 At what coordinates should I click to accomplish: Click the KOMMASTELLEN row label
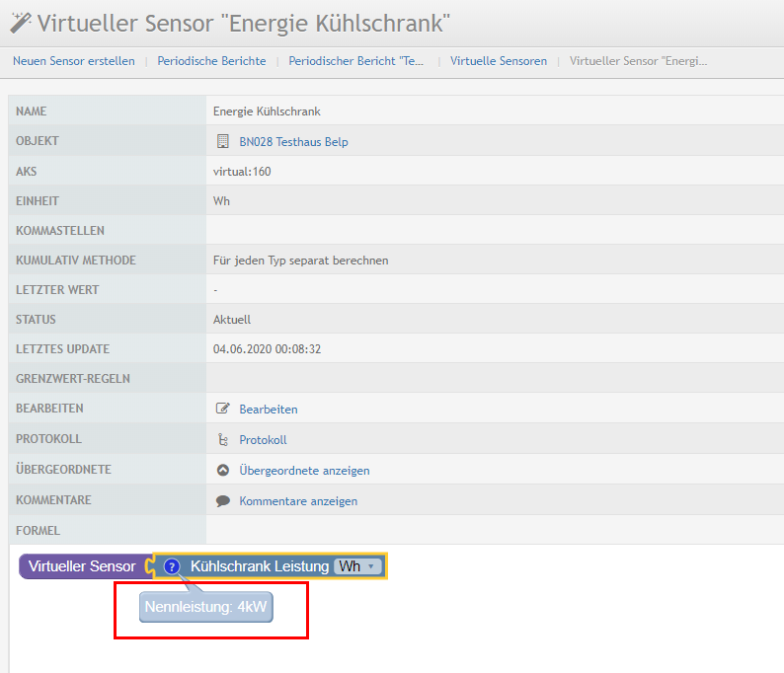click(x=60, y=230)
